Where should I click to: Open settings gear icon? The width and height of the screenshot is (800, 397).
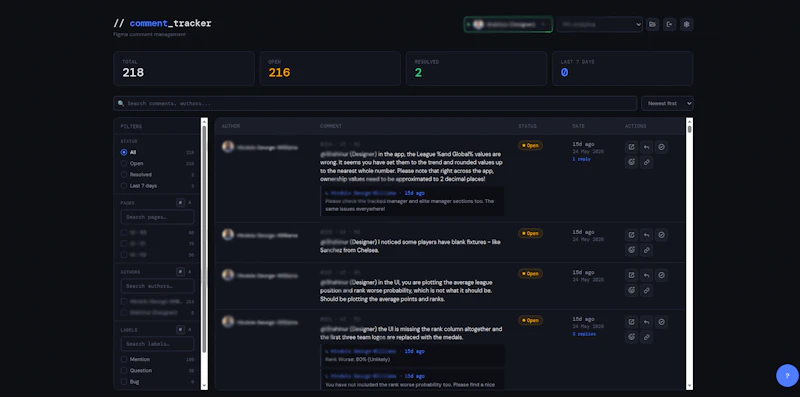[x=686, y=24]
